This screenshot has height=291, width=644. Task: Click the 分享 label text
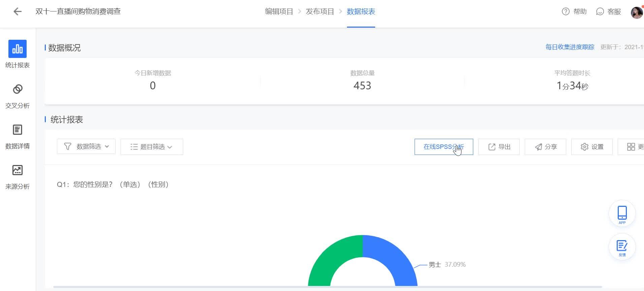pos(551,147)
